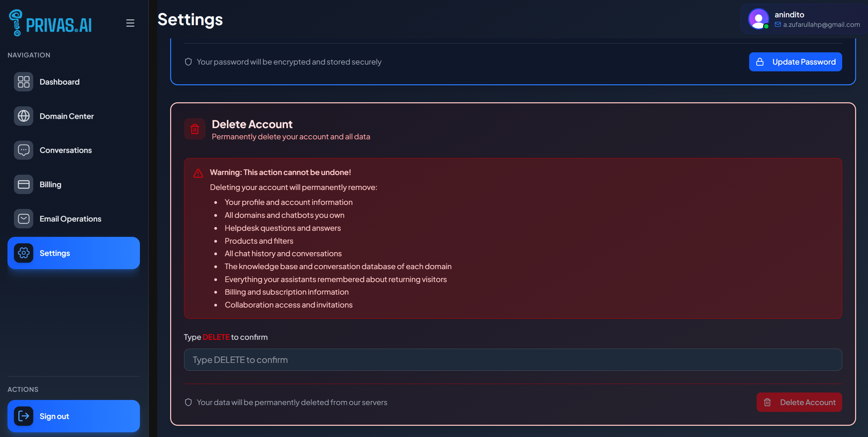This screenshot has width=868, height=437.
Task: Sign out of the account
Action: [74, 416]
